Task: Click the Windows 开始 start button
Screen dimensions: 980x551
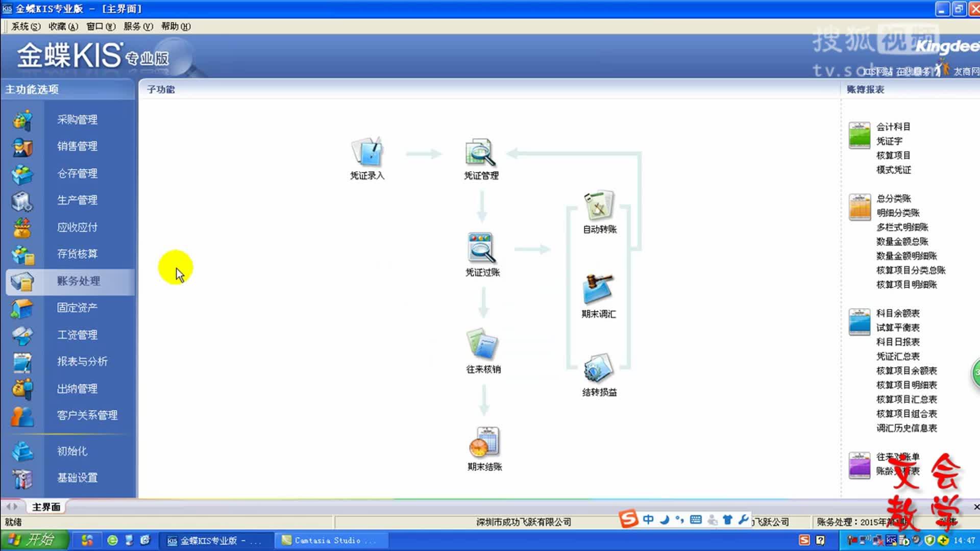Action: (34, 540)
